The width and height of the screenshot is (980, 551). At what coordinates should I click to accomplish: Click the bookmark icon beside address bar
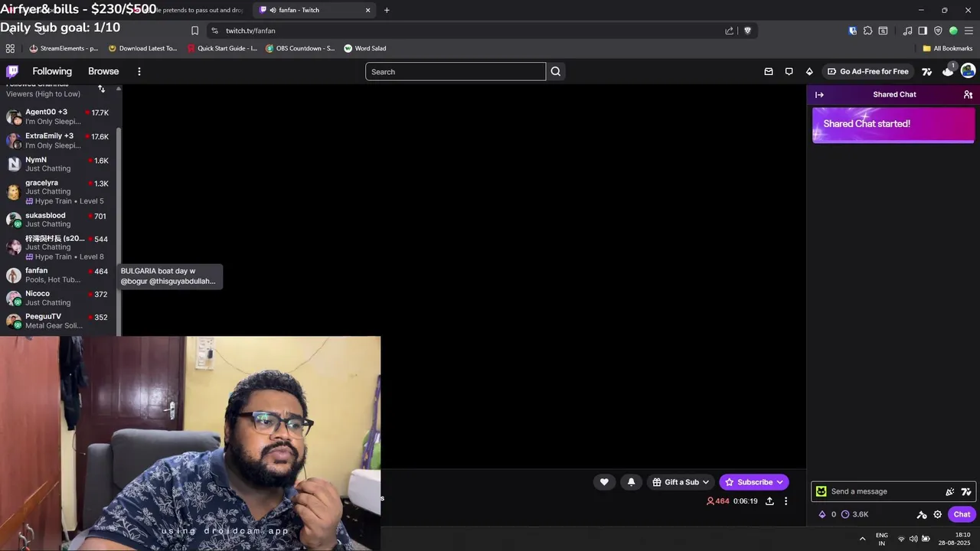[x=194, y=31]
